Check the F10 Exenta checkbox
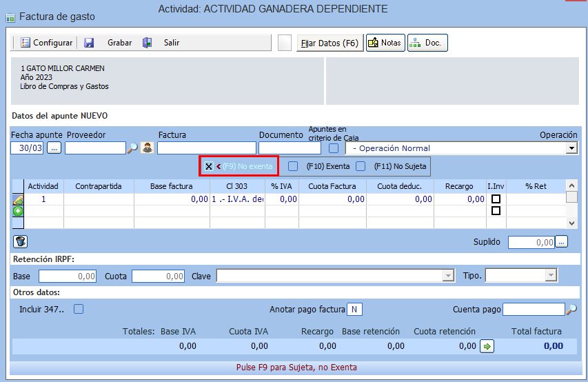 (x=293, y=166)
